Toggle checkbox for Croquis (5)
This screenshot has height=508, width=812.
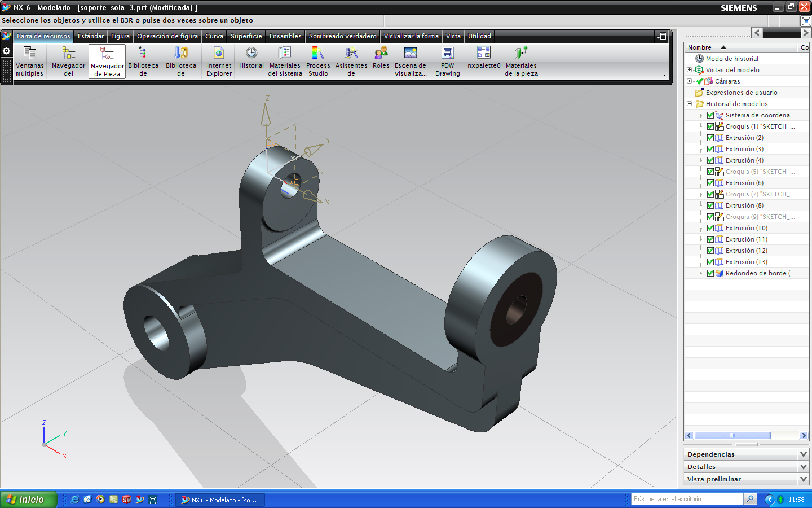(x=710, y=172)
